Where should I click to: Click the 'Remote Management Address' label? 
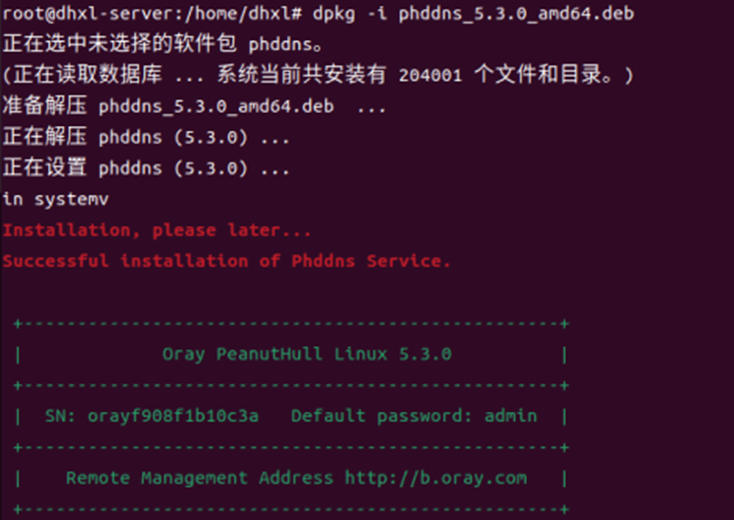pyautogui.click(x=200, y=478)
